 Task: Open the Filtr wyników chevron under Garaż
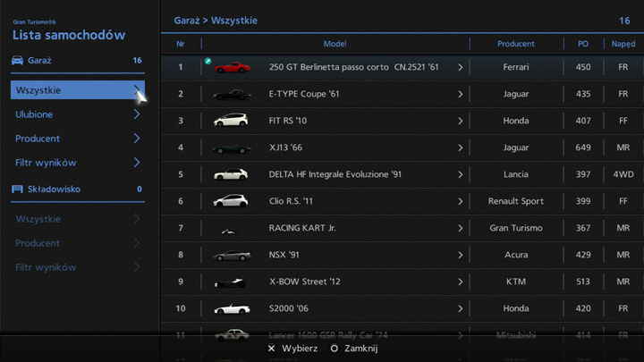(x=137, y=163)
